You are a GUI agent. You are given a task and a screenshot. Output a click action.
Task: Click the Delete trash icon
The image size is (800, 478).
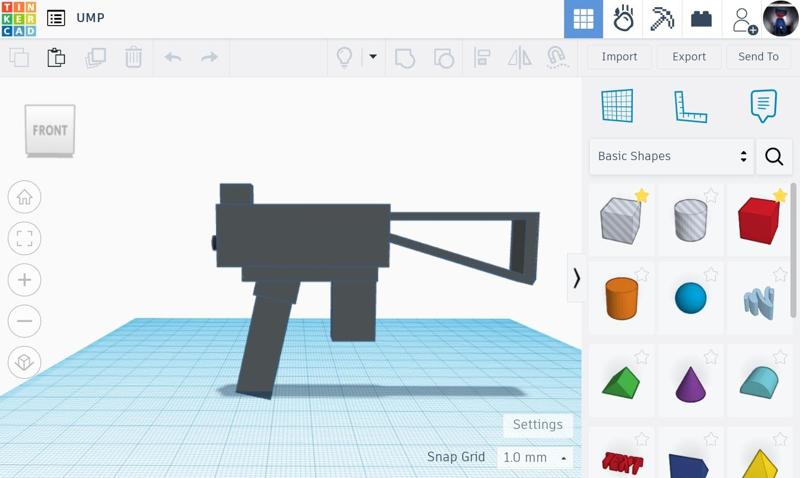(x=133, y=57)
